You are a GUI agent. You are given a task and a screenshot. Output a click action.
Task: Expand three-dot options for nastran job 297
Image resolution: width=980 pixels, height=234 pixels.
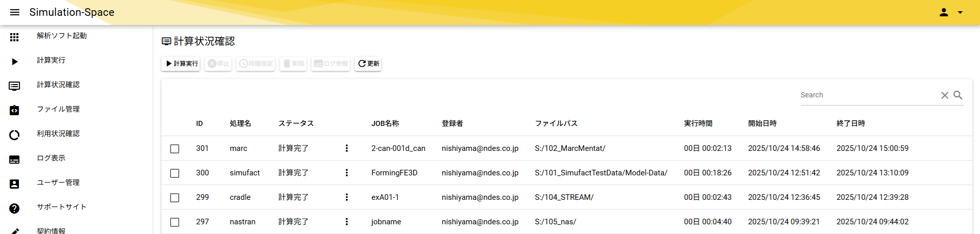coord(347,222)
